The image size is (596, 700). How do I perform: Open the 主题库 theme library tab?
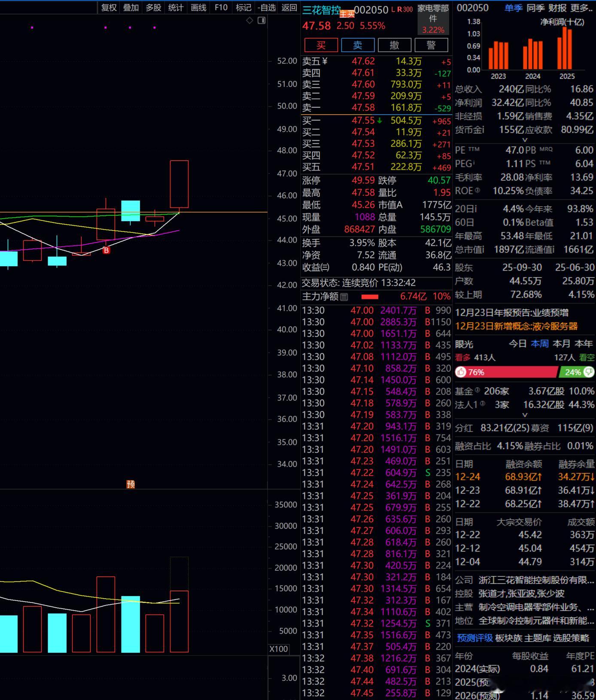pos(537,638)
